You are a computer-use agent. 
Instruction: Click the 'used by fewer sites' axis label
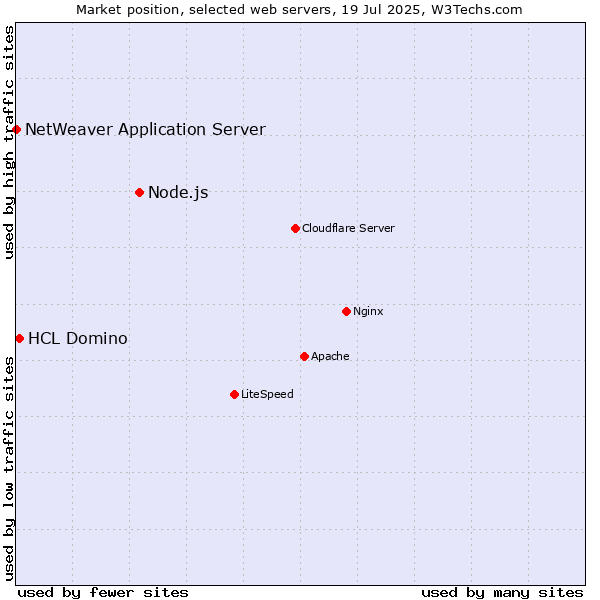pos(103,593)
